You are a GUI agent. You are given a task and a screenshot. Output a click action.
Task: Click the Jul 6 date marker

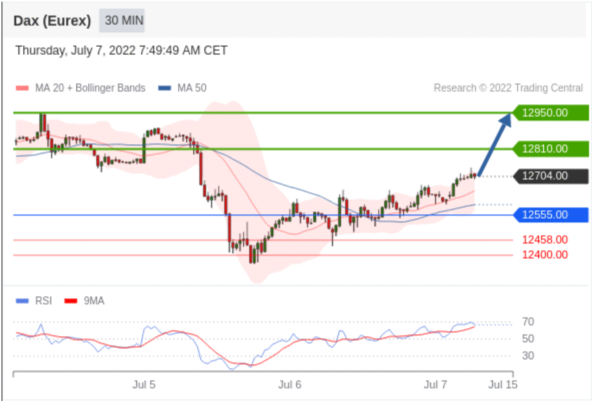290,385
